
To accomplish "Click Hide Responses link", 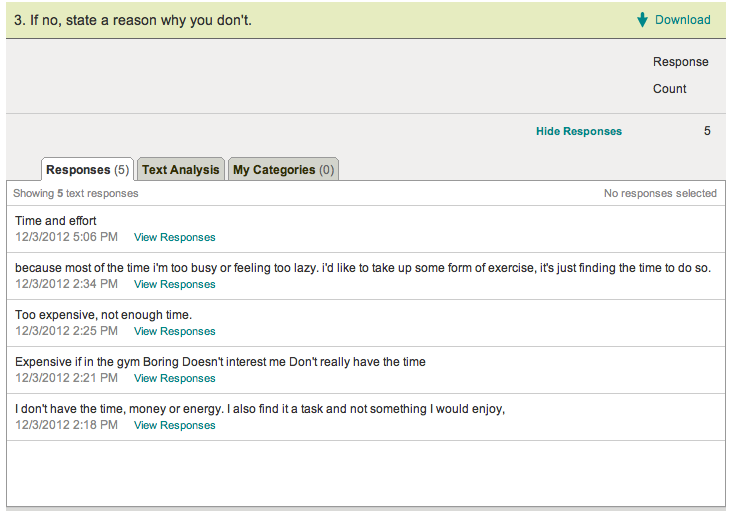I will tap(579, 131).
